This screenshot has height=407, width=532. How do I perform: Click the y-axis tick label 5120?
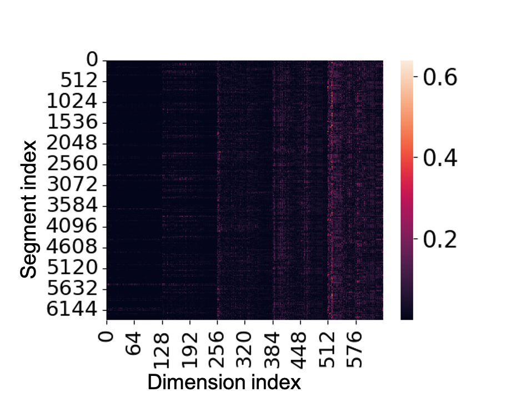pos(72,268)
